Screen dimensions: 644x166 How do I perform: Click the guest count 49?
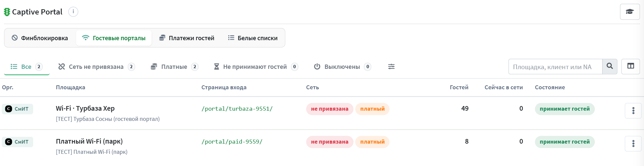click(465, 108)
